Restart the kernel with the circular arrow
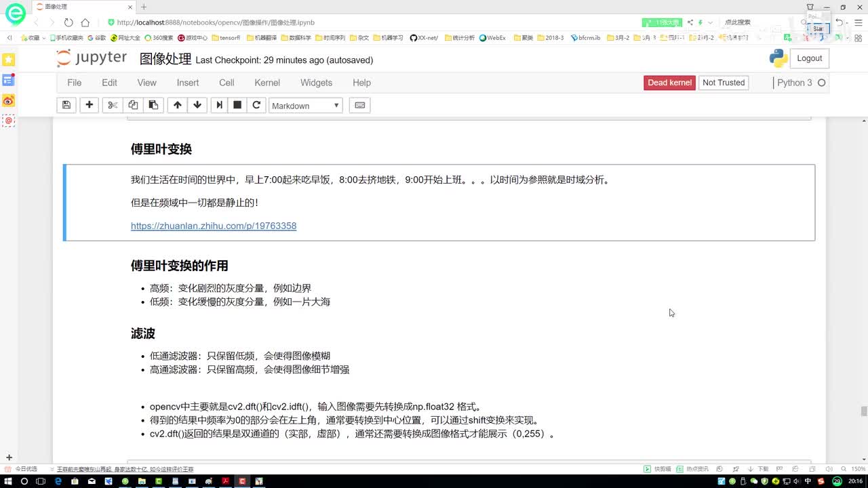The width and height of the screenshot is (868, 488). click(x=256, y=105)
